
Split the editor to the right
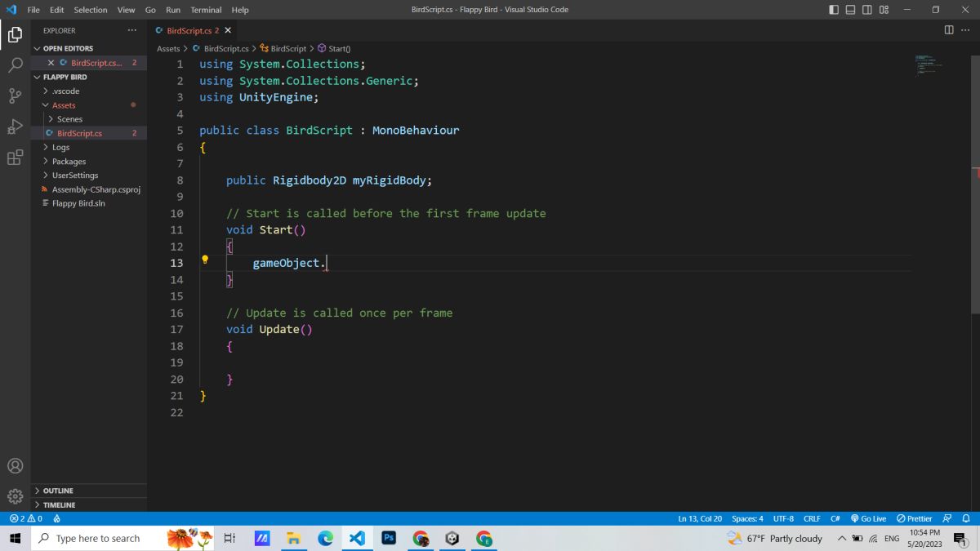[x=949, y=30]
